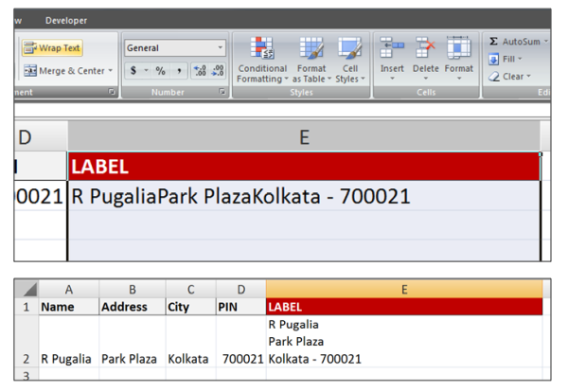568x392 pixels.
Task: Click the Increase Decimal icon
Action: click(200, 71)
